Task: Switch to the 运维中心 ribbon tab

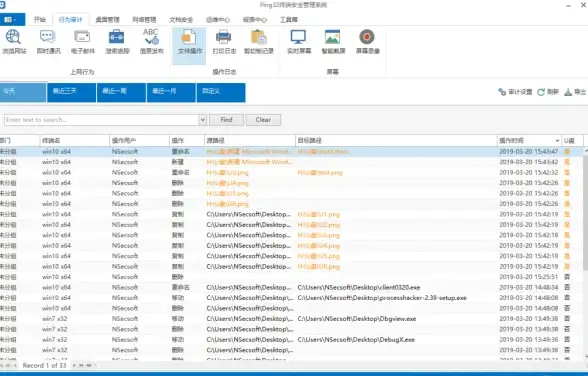Action: [218, 19]
